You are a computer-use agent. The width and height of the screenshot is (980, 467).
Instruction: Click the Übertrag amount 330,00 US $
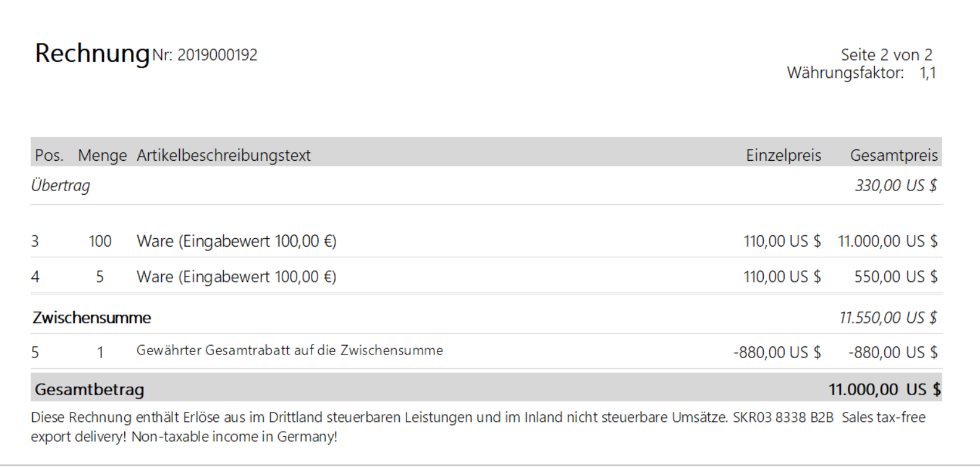pyautogui.click(x=896, y=186)
